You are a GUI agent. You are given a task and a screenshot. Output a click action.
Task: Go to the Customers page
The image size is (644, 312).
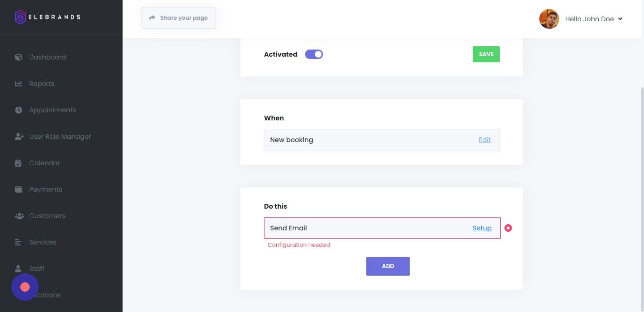click(x=47, y=216)
